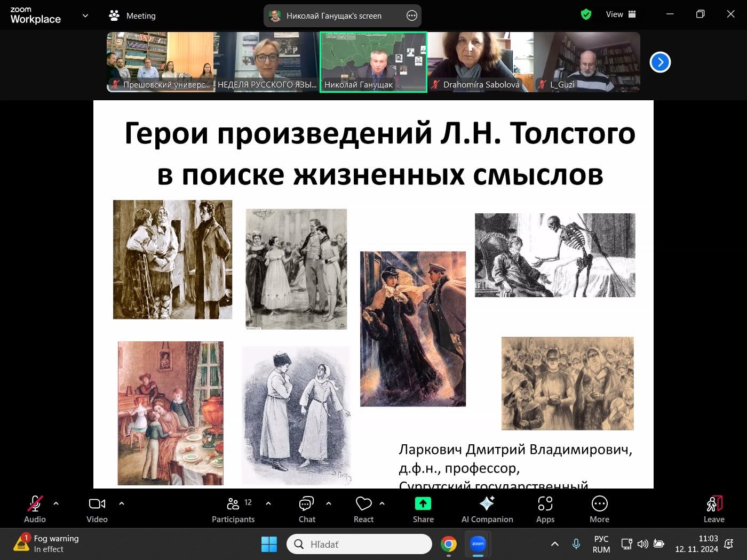Open the battery tray icon
Screen dimensions: 747x560
tap(659, 544)
